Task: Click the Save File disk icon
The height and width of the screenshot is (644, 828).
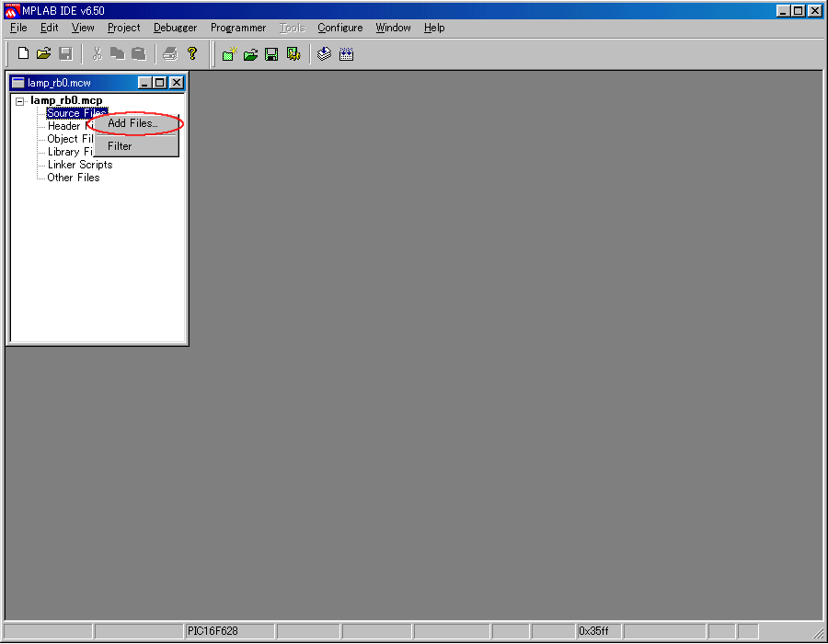Action: 65,53
